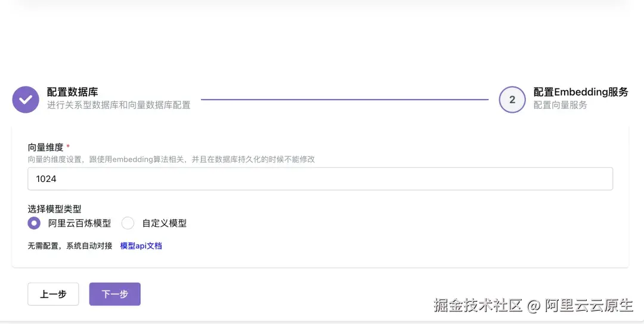The height and width of the screenshot is (324, 644).
Task: Click the progress line between the steps
Action: tap(345, 100)
